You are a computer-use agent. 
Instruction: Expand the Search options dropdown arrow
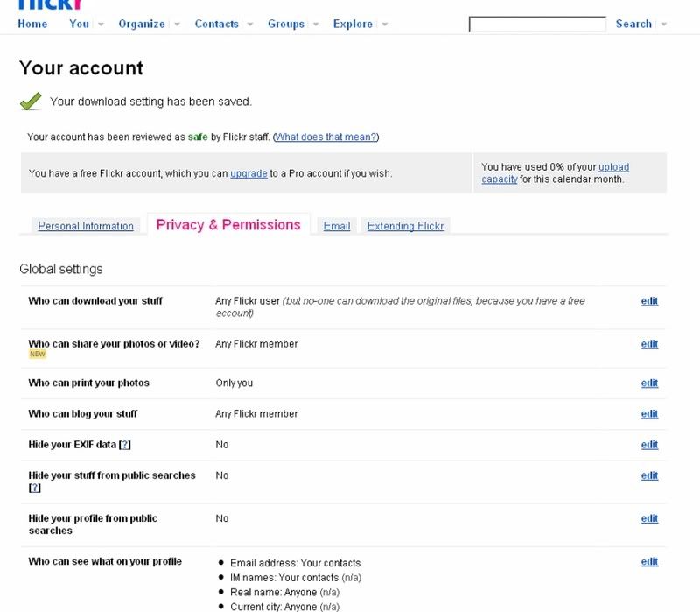point(664,25)
